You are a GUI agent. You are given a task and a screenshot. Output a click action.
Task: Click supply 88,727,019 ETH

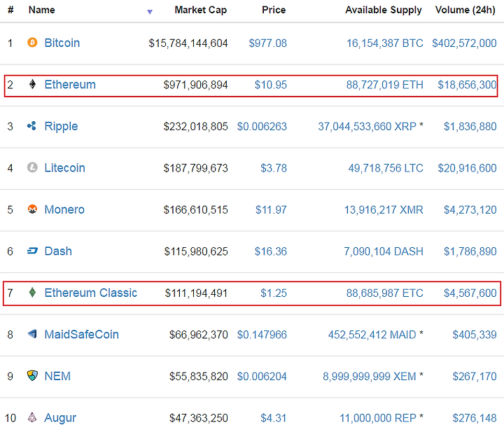pos(385,85)
